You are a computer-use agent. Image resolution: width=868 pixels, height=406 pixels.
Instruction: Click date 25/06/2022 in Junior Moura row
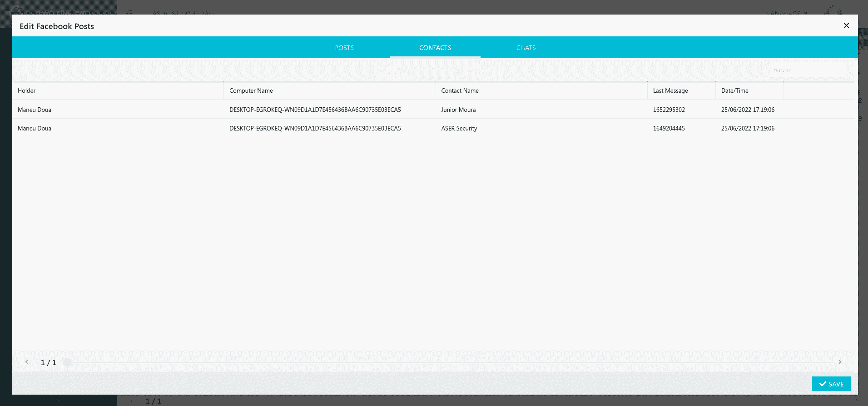point(748,110)
